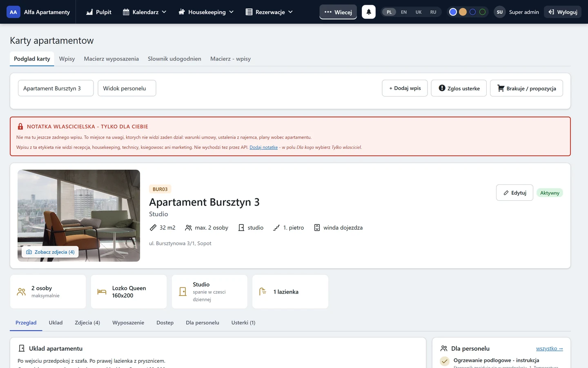
Task: Open the wszystko link in Dla personelu
Action: [x=550, y=348]
